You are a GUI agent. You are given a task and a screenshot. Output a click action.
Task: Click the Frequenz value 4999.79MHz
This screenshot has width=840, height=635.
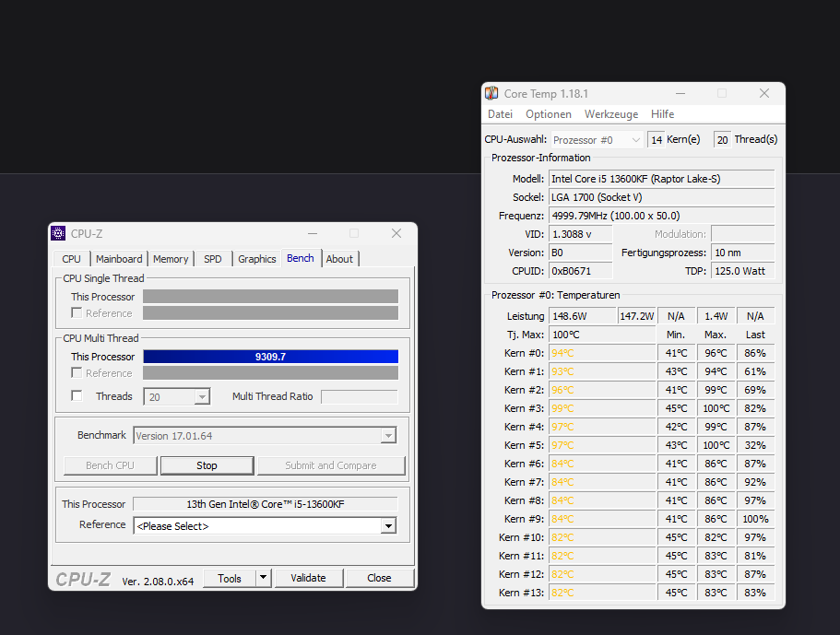coord(662,216)
